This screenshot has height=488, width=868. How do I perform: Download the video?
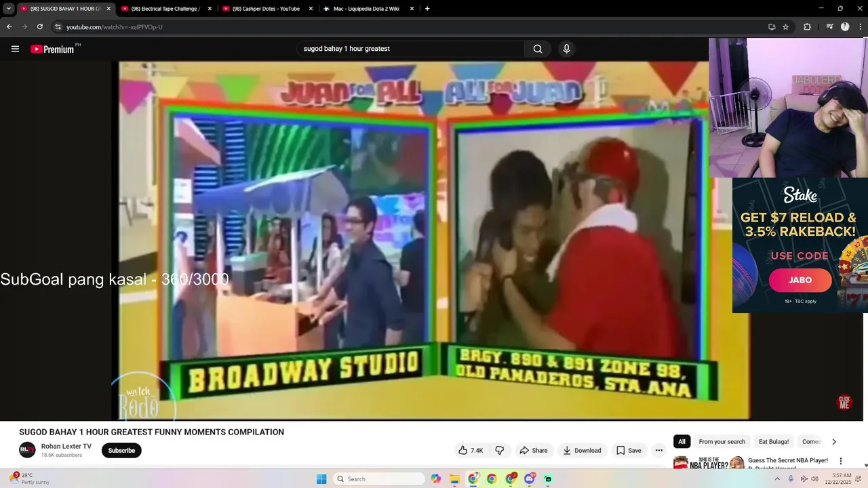(x=582, y=450)
